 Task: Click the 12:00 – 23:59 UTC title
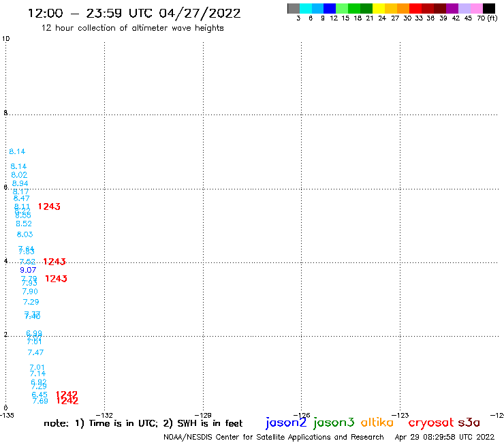coord(134,13)
